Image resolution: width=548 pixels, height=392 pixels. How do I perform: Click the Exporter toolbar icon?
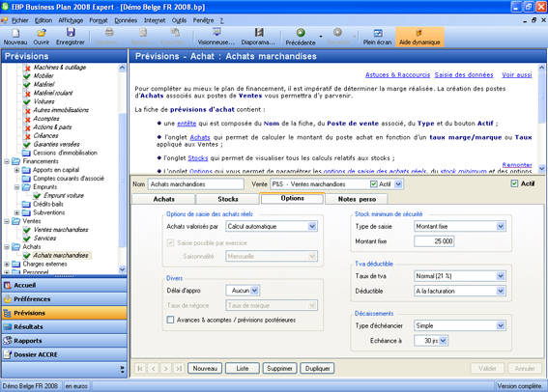click(x=174, y=37)
